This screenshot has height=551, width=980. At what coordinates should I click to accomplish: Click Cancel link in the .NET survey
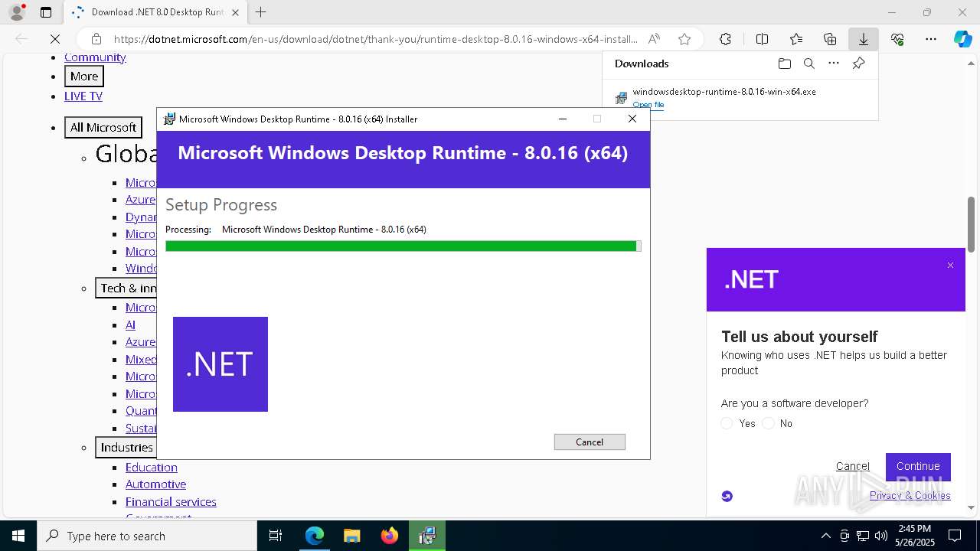(852, 466)
